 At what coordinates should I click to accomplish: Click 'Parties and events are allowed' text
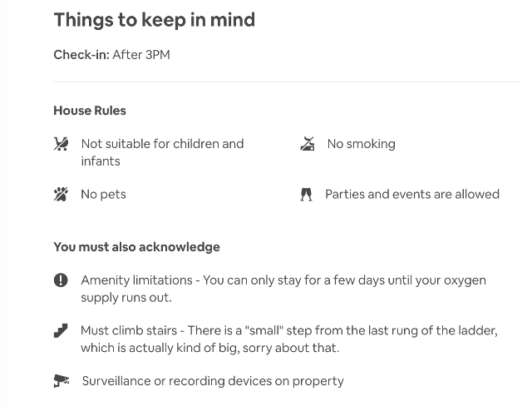pos(411,195)
